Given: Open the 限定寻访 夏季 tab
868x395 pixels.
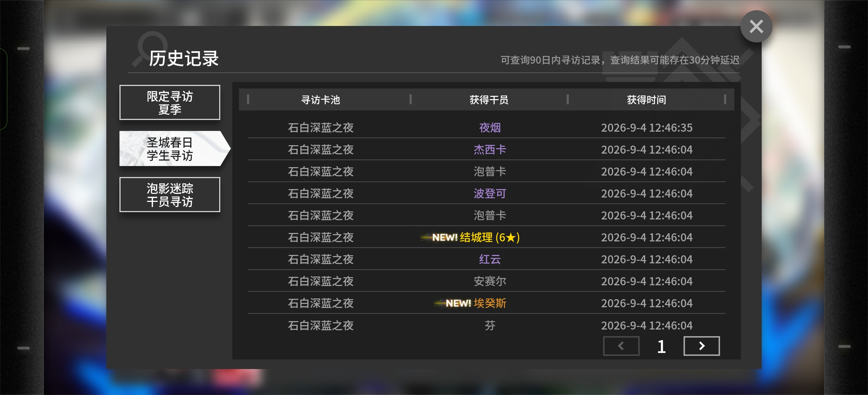Looking at the screenshot, I should click(170, 102).
